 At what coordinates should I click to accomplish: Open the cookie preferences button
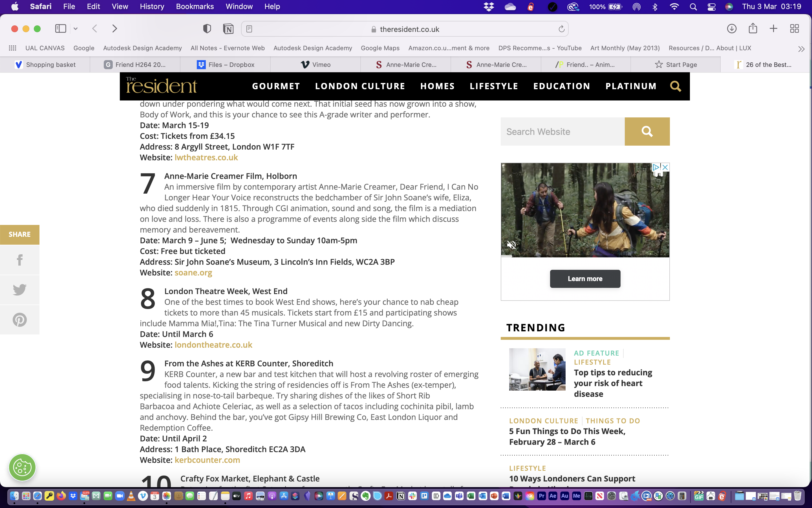point(22,467)
